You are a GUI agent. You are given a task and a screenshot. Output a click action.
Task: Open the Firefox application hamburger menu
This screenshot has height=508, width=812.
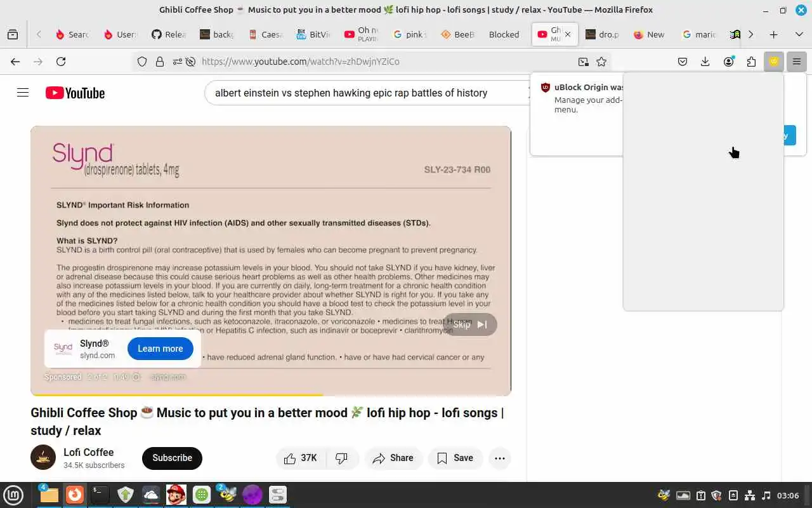pyautogui.click(x=797, y=62)
